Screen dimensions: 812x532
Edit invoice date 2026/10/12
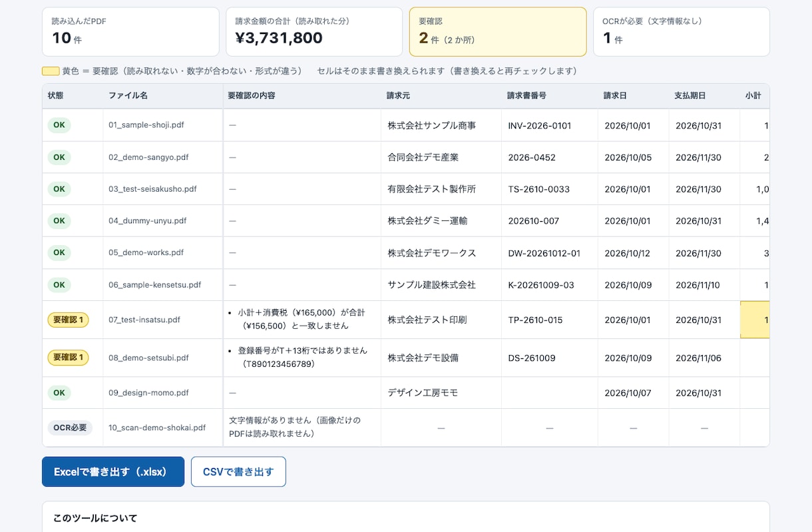point(634,253)
